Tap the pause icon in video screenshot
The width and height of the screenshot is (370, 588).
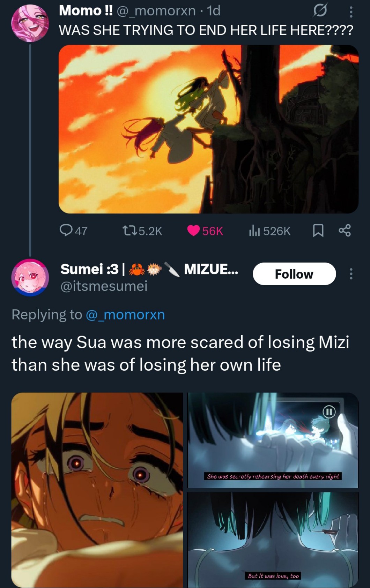[329, 412]
